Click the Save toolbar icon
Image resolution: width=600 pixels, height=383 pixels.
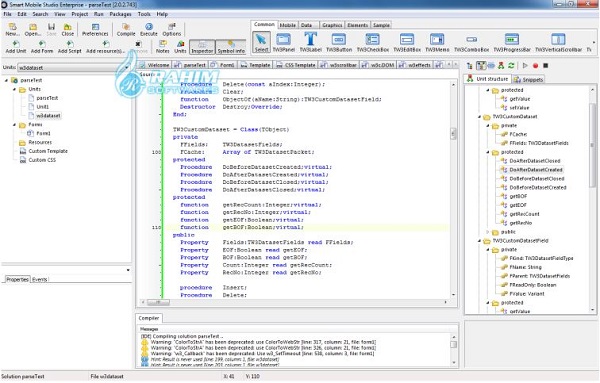tap(51, 29)
